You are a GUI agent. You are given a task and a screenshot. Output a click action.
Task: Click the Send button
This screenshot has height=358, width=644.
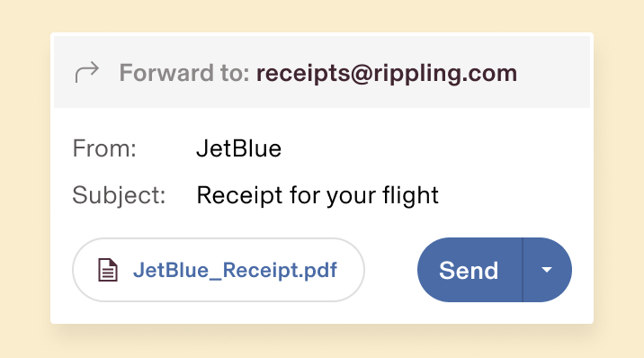tap(470, 270)
